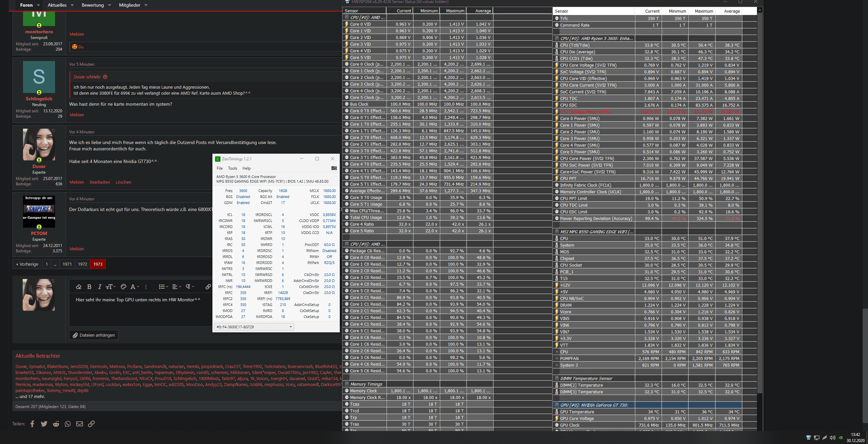Share the thread via the Twitter icon

(x=44, y=424)
